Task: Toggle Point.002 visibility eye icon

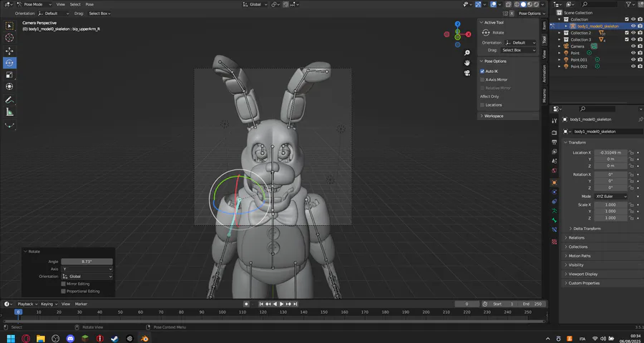Action: coord(633,66)
